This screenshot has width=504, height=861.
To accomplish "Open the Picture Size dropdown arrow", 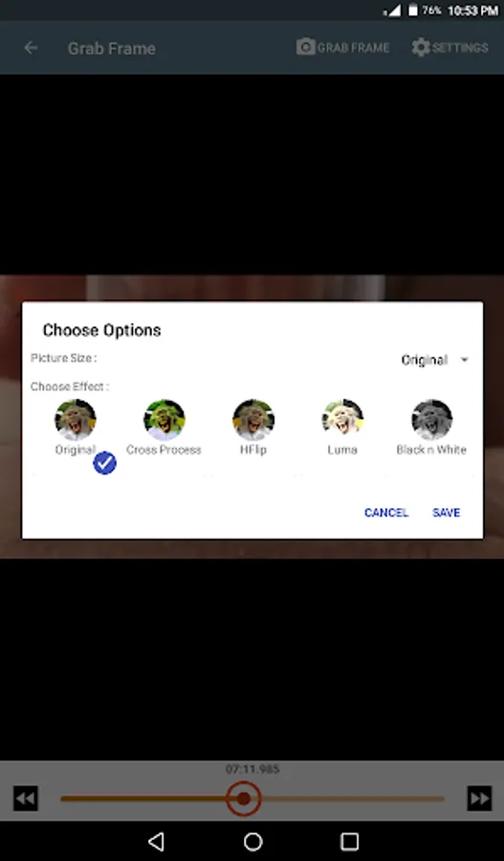I will pos(465,361).
